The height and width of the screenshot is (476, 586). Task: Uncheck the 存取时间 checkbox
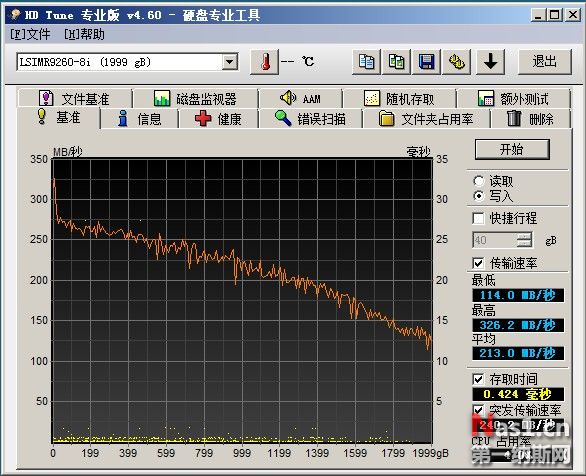pos(478,380)
